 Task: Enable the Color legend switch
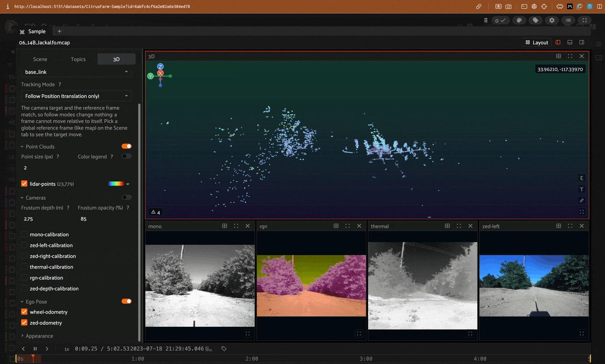coord(126,156)
